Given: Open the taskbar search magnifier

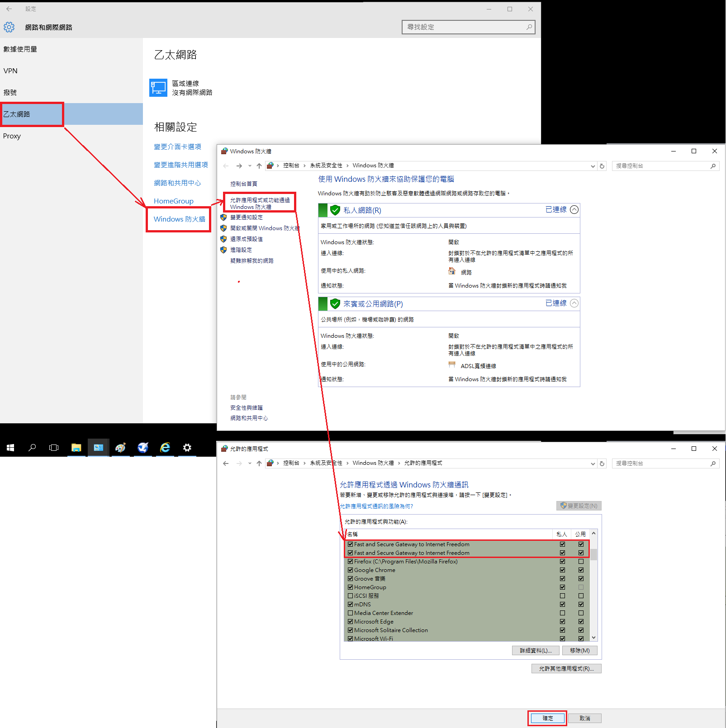Looking at the screenshot, I should (32, 448).
